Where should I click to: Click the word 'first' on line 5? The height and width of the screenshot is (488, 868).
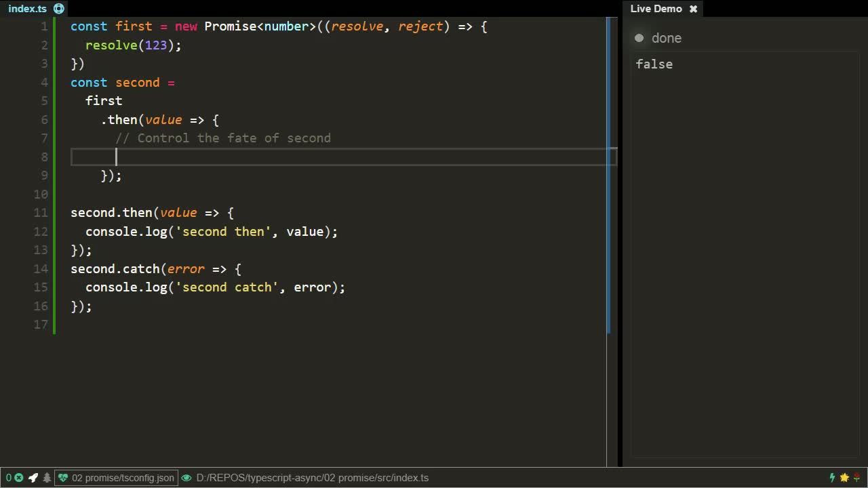pos(104,101)
